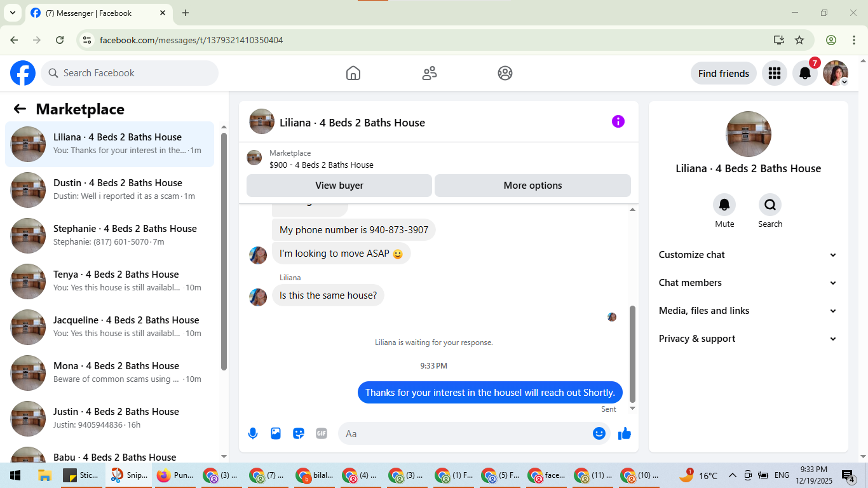Click message 'I'm looking to move ASAP'
Image resolution: width=868 pixels, height=488 pixels.
coord(342,254)
